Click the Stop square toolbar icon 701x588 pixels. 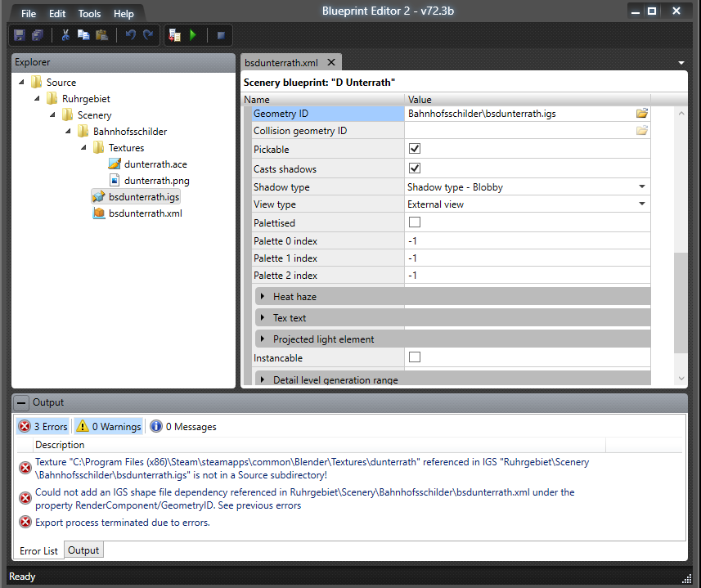[220, 35]
